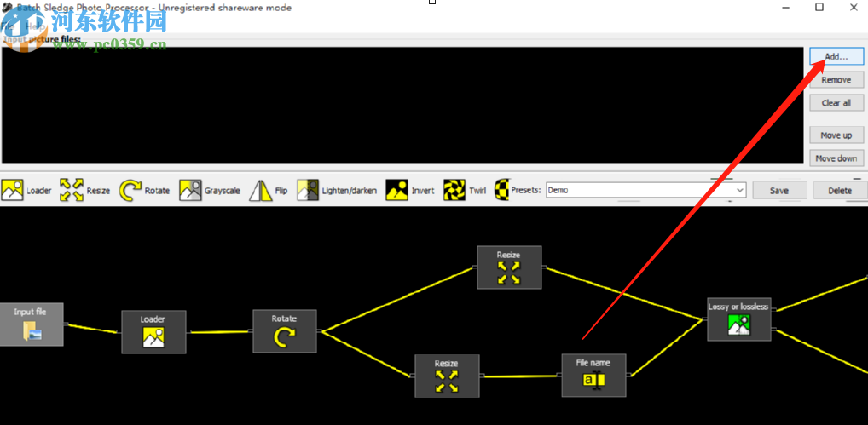The height and width of the screenshot is (425, 868).
Task: Click the Move up button
Action: [x=836, y=135]
